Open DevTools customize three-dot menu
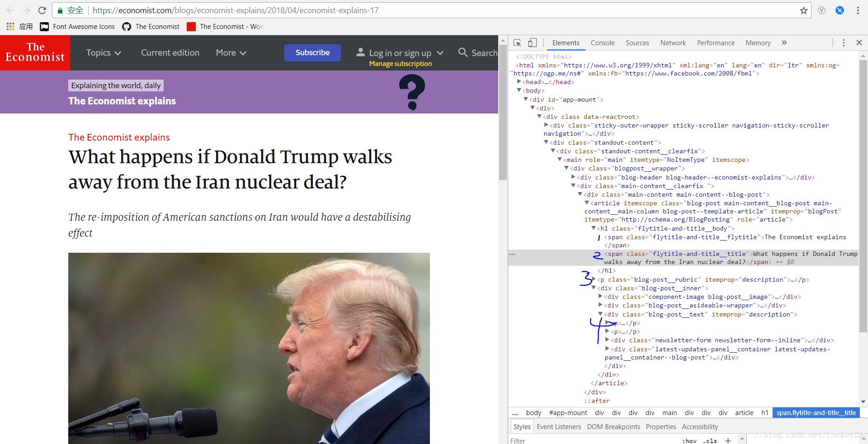 click(843, 43)
